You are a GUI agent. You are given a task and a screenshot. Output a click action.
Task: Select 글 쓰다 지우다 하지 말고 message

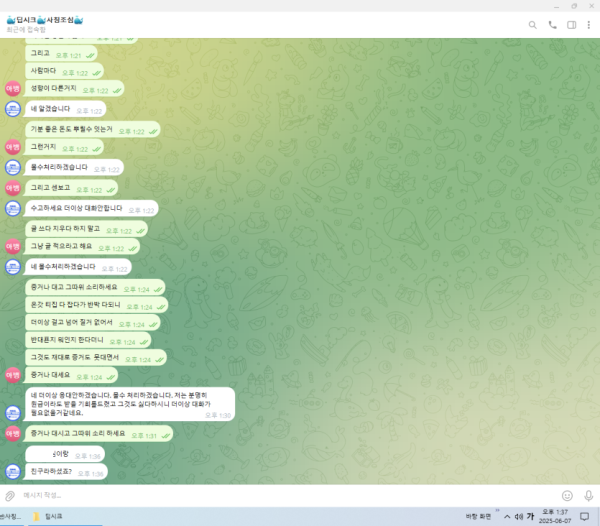tap(86, 229)
